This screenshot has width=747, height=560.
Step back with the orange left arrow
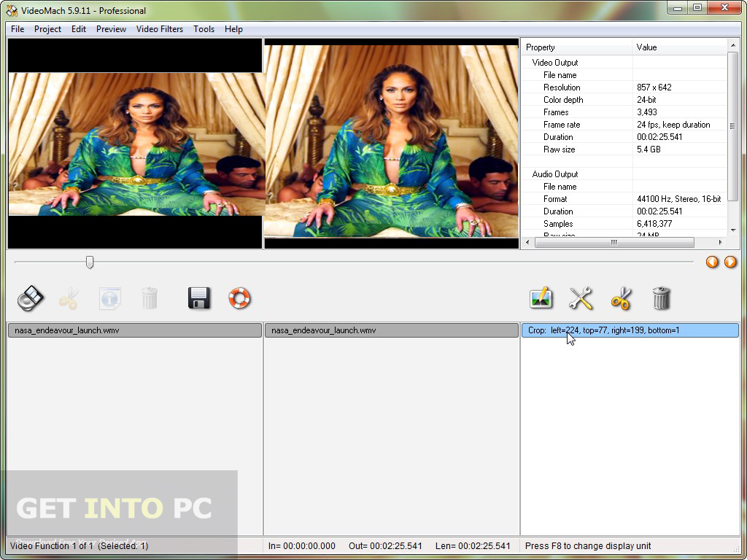point(712,262)
